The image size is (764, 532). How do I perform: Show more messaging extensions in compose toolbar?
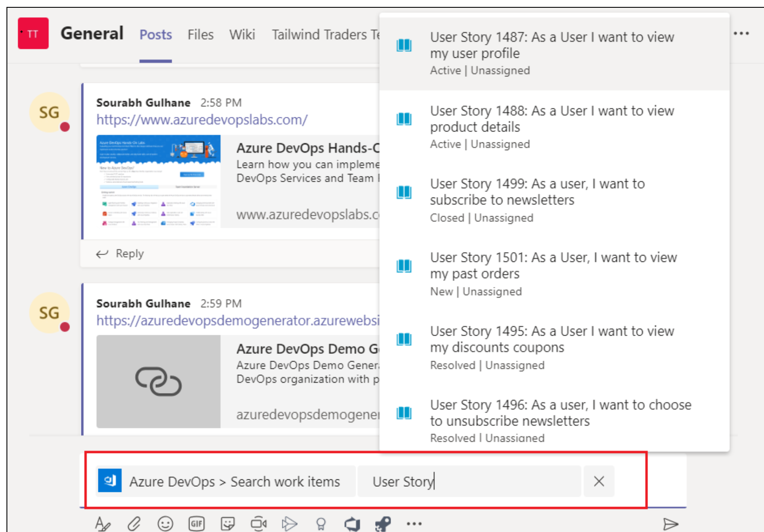(x=414, y=524)
